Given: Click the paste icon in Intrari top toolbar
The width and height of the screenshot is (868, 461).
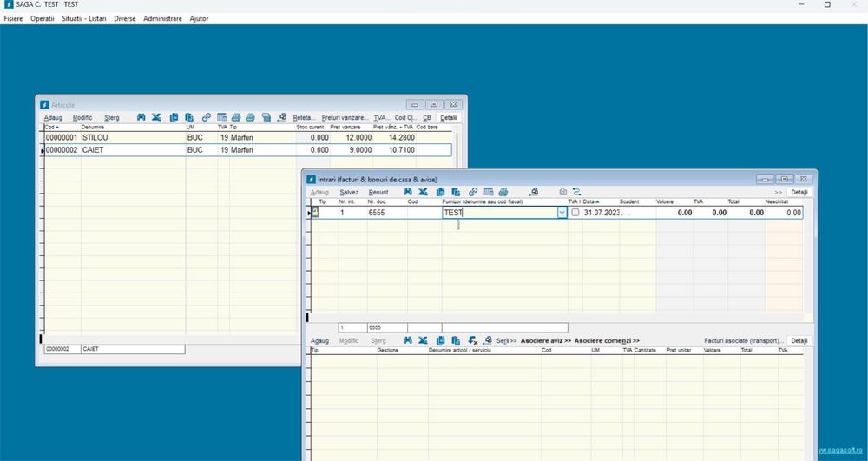Looking at the screenshot, I should point(457,192).
